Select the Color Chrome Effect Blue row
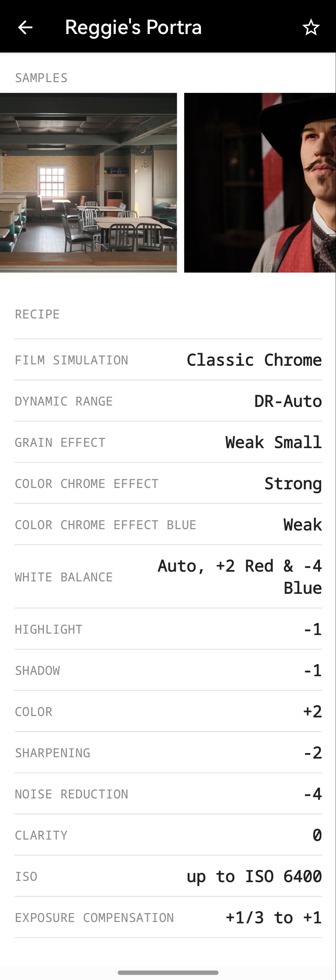 click(168, 525)
